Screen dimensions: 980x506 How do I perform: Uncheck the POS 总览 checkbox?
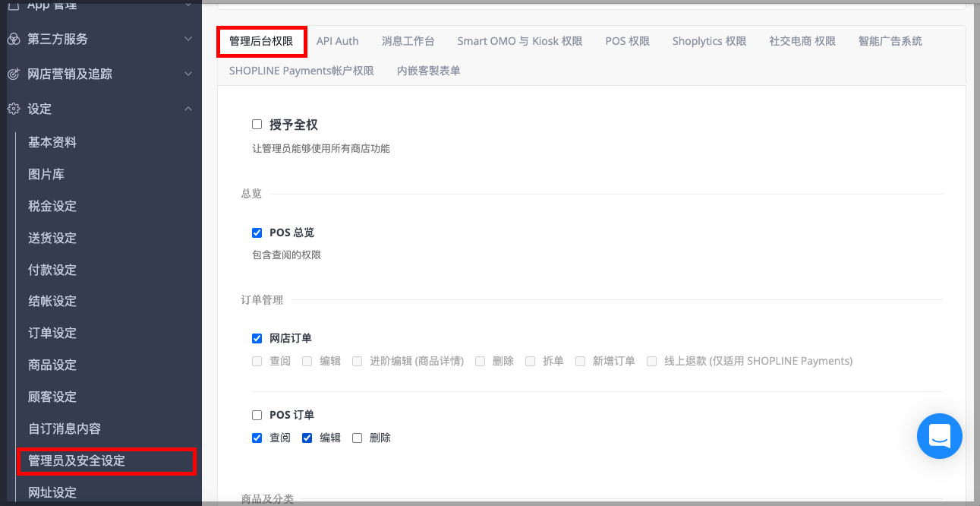pyautogui.click(x=257, y=232)
